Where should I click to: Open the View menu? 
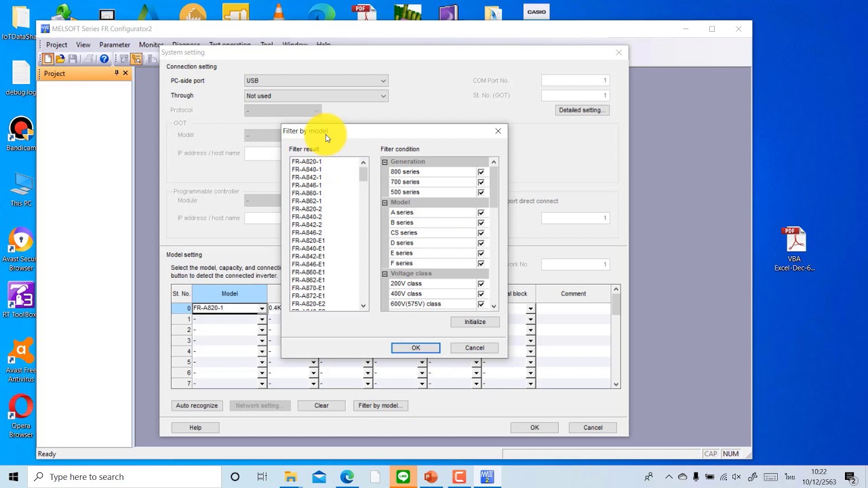tap(83, 45)
